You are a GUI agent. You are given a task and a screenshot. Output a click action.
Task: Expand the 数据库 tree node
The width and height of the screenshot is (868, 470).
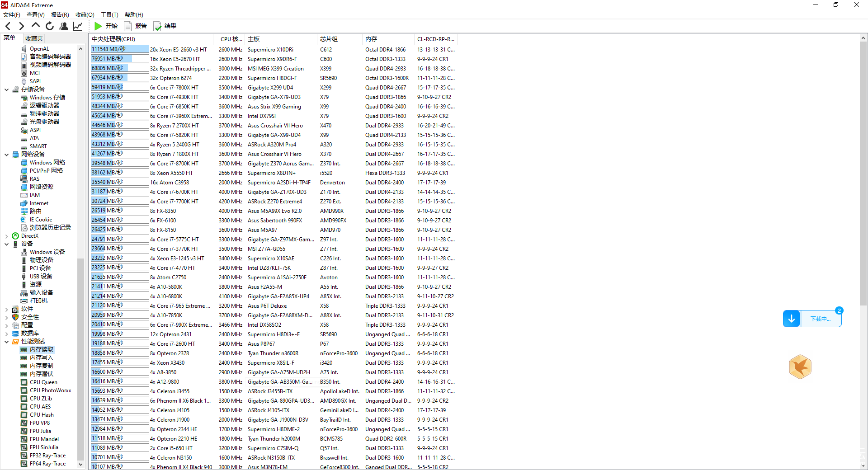6,334
